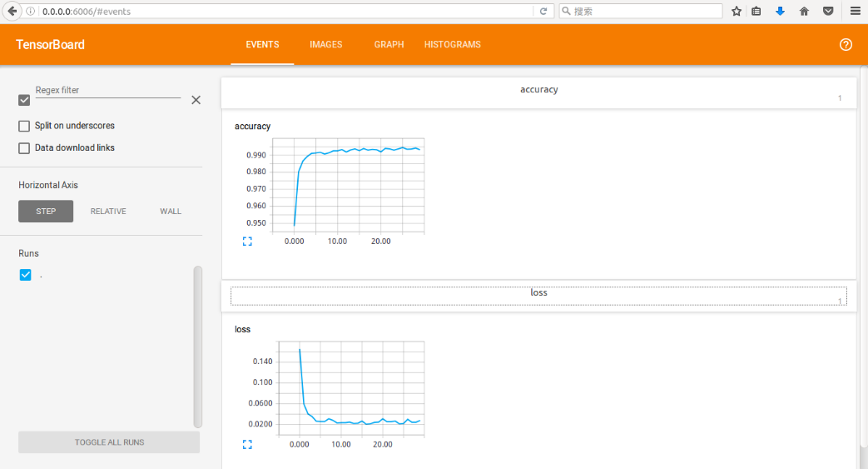Select STEP horizontal axis option
Screen dimensions: 868x469
point(46,212)
